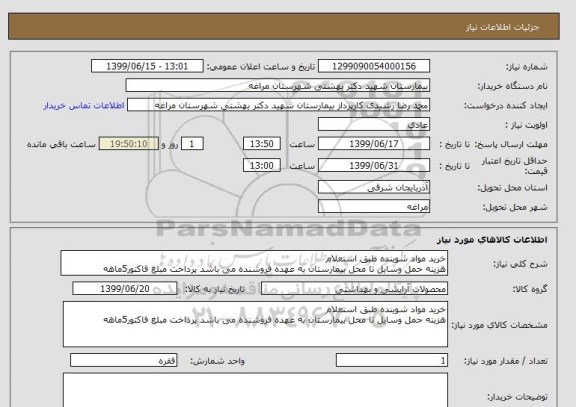Select the اولویت نیاز field showing عادی
This screenshot has height=407, width=576.
click(x=374, y=125)
